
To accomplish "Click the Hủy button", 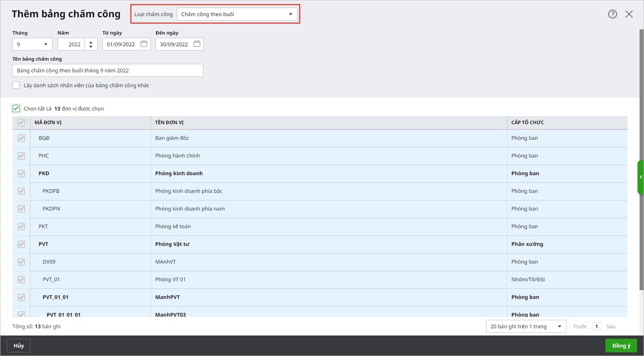I will click(18, 346).
